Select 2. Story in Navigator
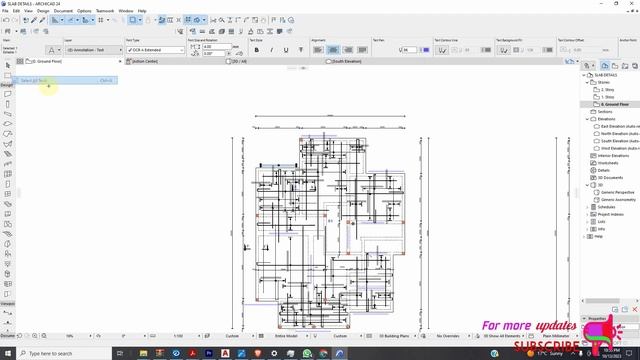 click(x=607, y=90)
